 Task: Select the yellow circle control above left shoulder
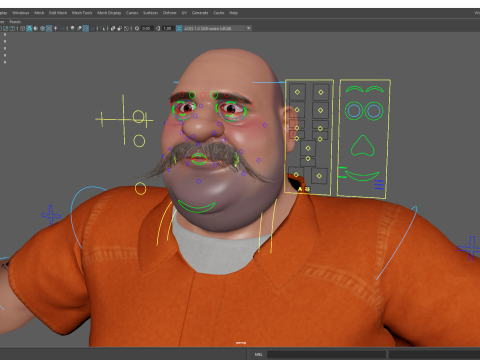(x=140, y=189)
